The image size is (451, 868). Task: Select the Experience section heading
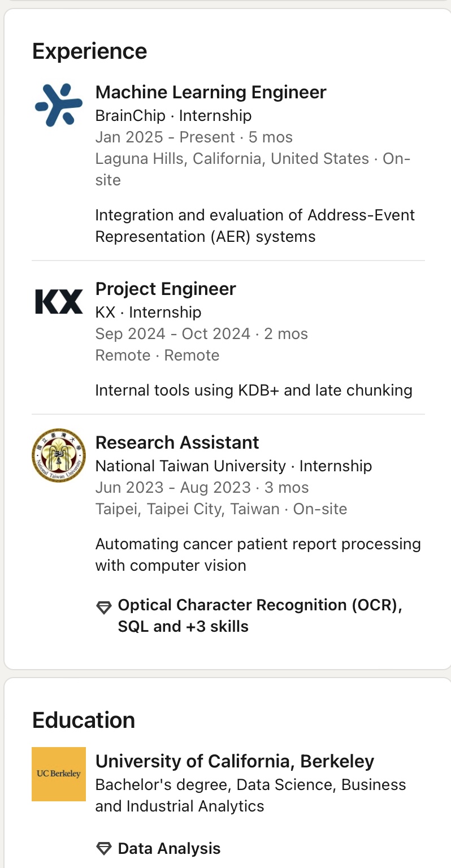(x=89, y=51)
